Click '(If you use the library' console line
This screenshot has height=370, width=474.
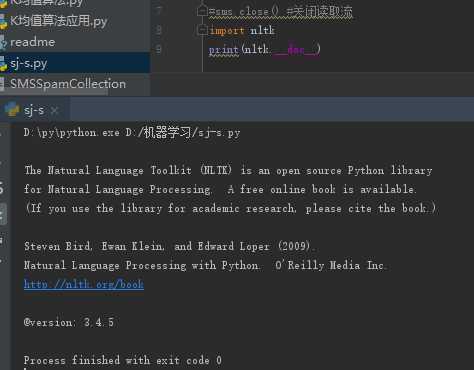click(230, 208)
